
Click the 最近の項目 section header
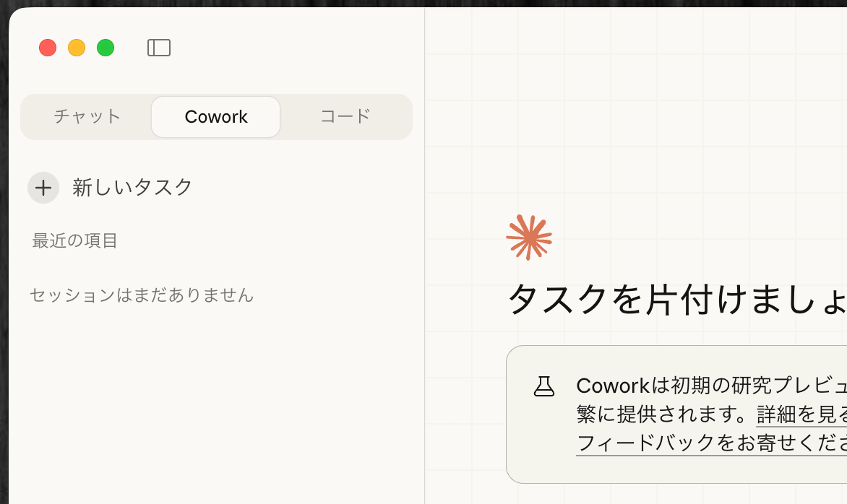tap(75, 241)
